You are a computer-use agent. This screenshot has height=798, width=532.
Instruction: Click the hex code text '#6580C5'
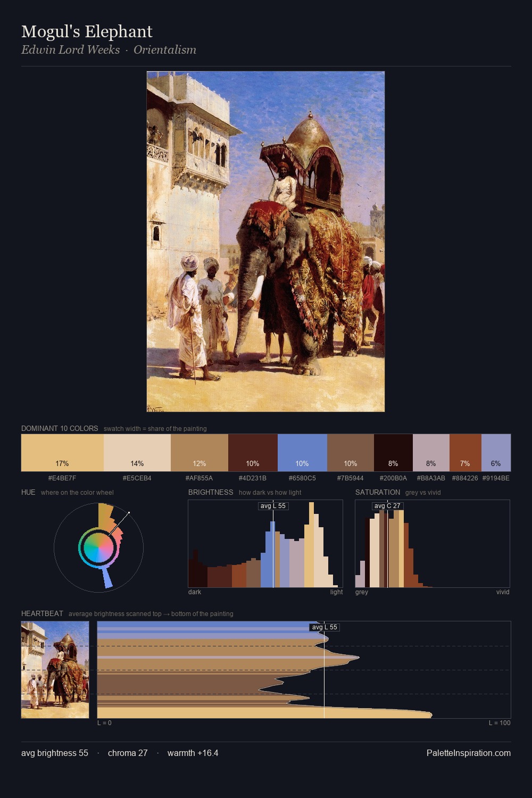(x=302, y=478)
